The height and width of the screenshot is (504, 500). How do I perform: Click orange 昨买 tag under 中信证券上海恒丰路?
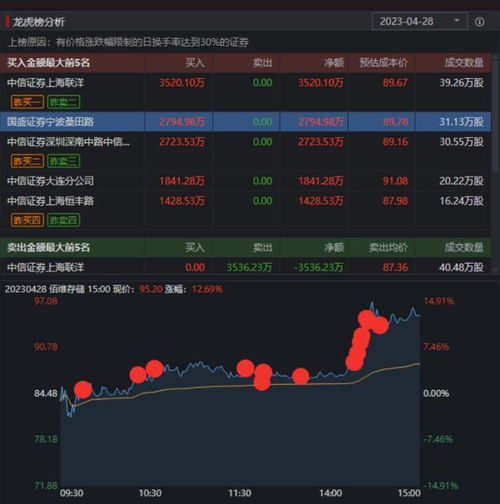27,220
